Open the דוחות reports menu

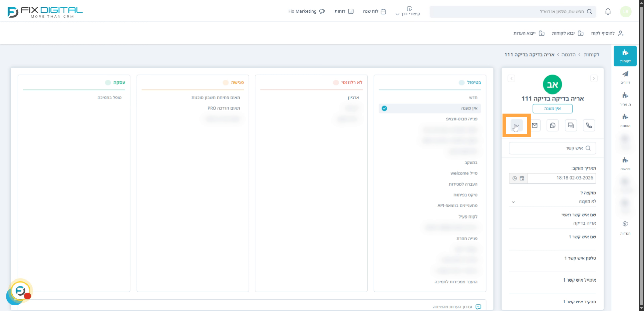pos(344,11)
